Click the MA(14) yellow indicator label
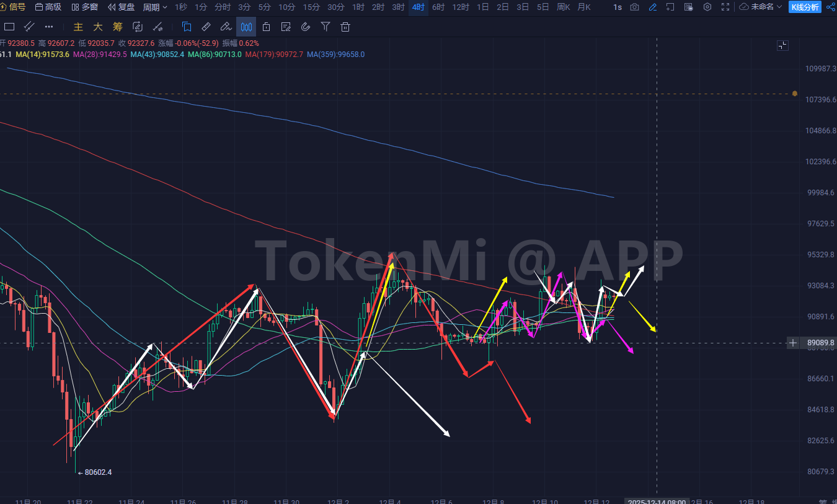 (x=42, y=55)
